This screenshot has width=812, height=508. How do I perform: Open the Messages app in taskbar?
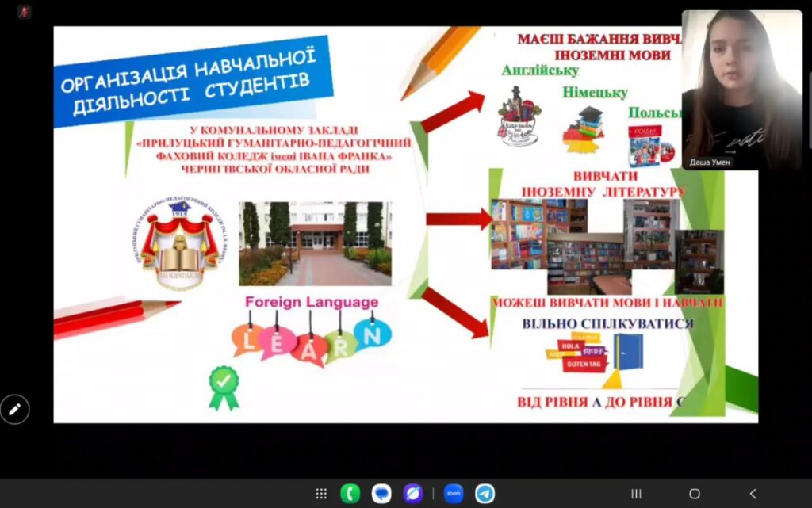[381, 494]
